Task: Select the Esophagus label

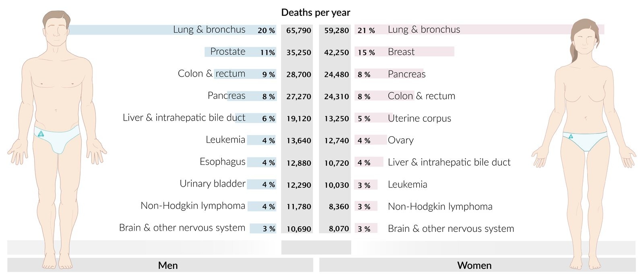Action: point(222,162)
